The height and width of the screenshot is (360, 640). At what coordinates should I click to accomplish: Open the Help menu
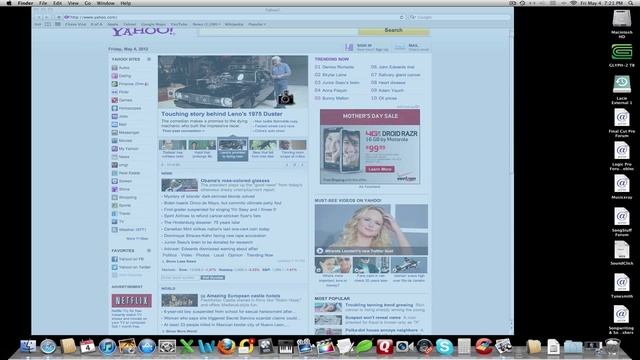click(x=126, y=3)
